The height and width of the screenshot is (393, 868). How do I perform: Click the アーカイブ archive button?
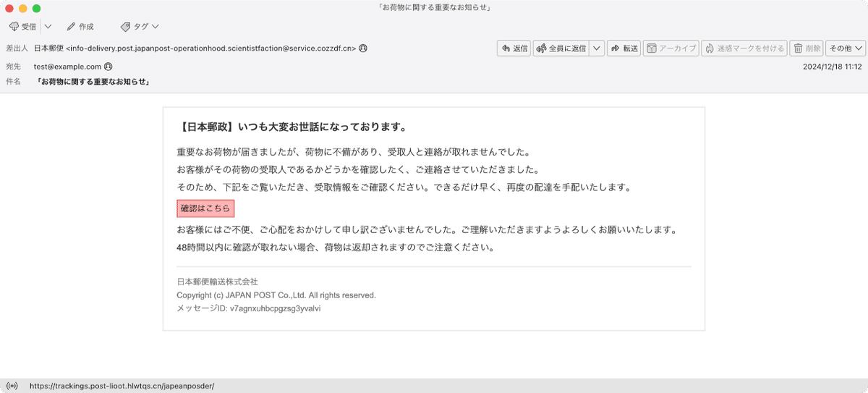671,48
